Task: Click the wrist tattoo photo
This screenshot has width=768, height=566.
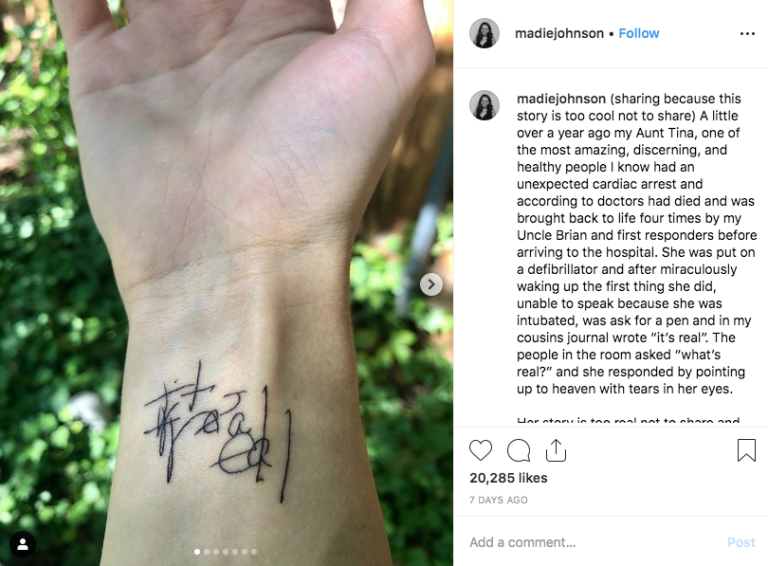Action: 226,283
